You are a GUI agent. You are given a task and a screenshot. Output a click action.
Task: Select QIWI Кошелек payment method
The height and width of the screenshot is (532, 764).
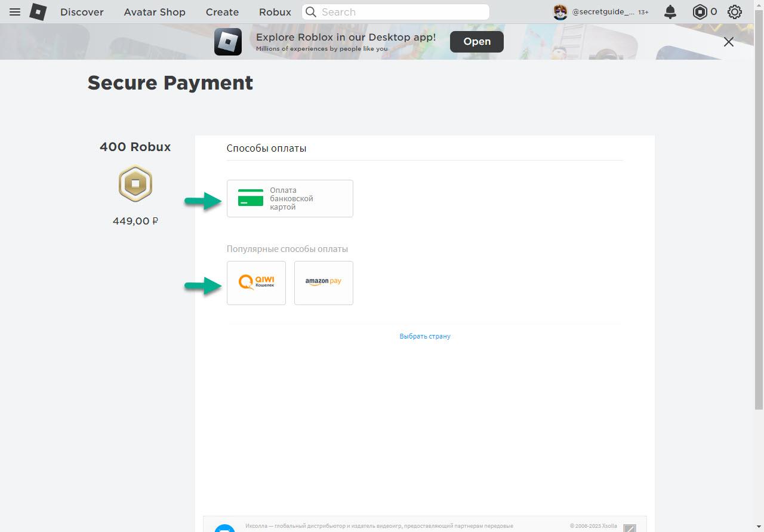click(x=256, y=283)
